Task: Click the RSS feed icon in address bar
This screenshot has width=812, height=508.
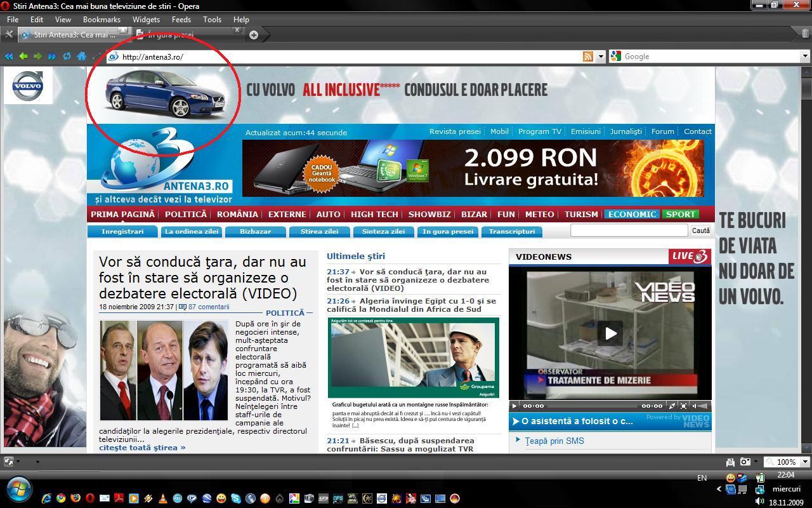Action: tap(588, 57)
